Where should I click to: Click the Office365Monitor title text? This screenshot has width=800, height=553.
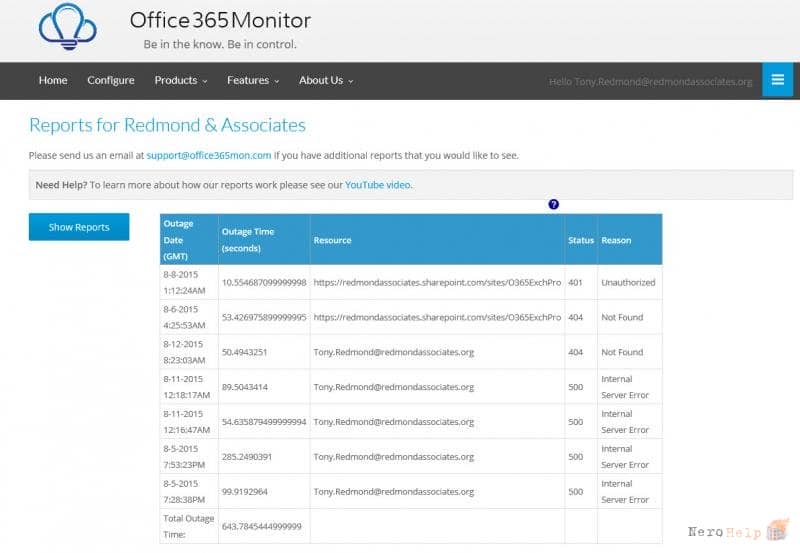(220, 20)
